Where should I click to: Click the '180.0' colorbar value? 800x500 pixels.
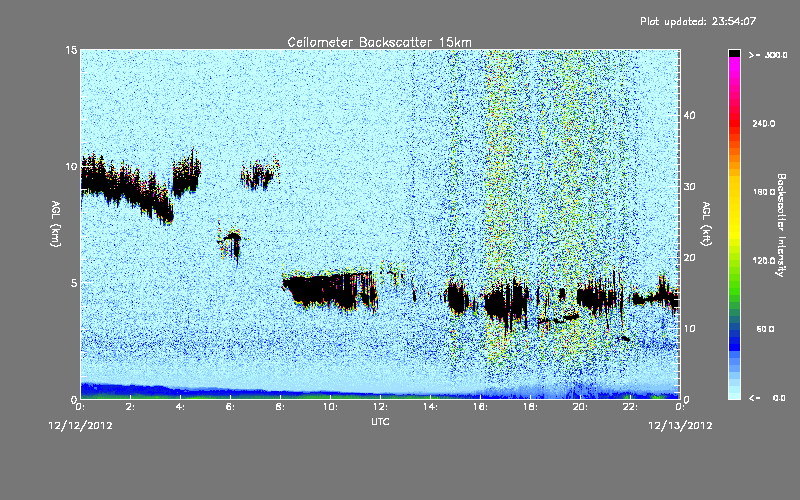(764, 192)
